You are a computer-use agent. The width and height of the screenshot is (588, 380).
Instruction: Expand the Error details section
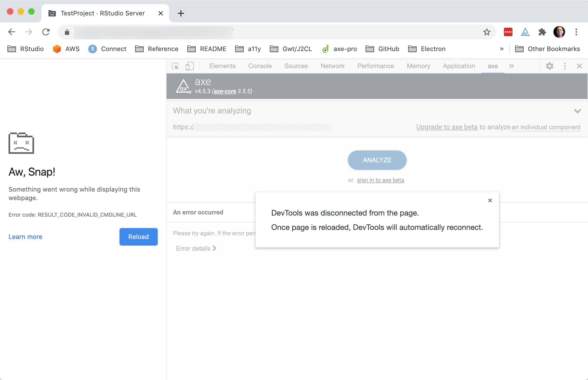[196, 248]
